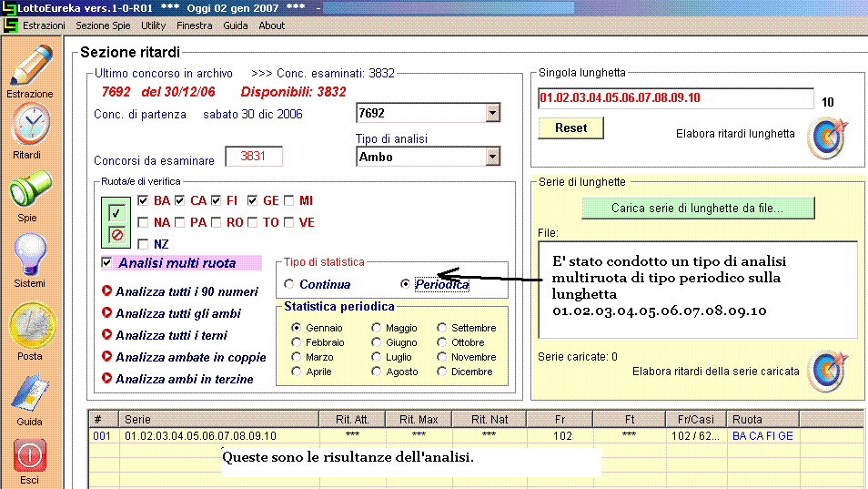The image size is (868, 489).
Task: Click LottoEureka title bar logo icon
Action: 9,8
